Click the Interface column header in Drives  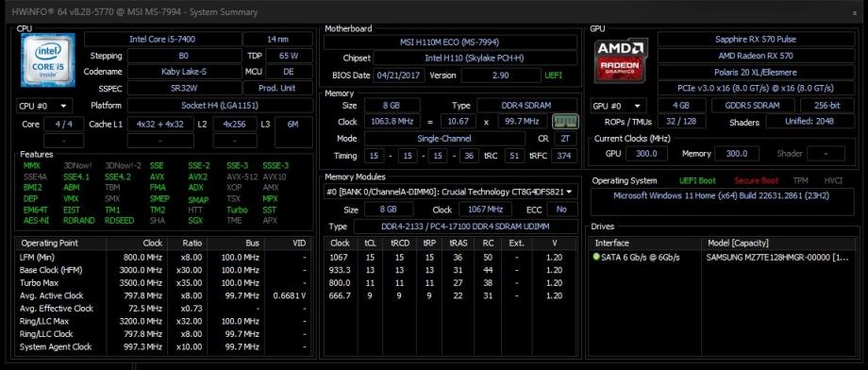(646, 244)
